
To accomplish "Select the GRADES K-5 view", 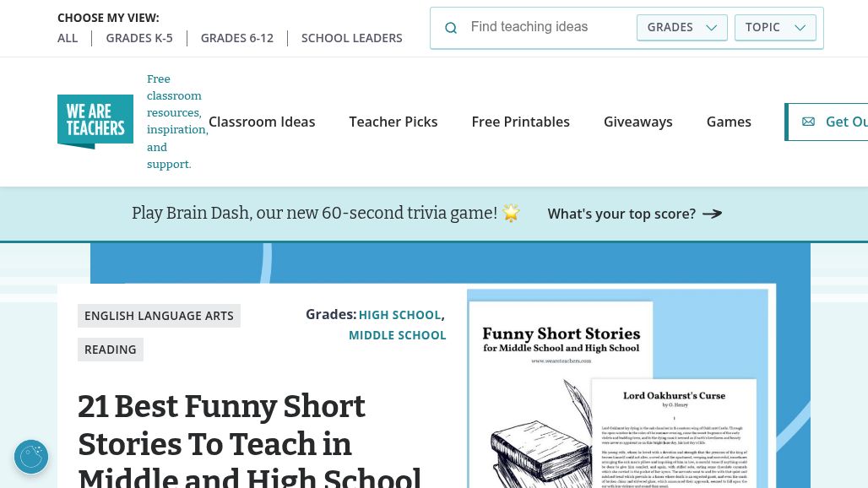I will click(139, 38).
